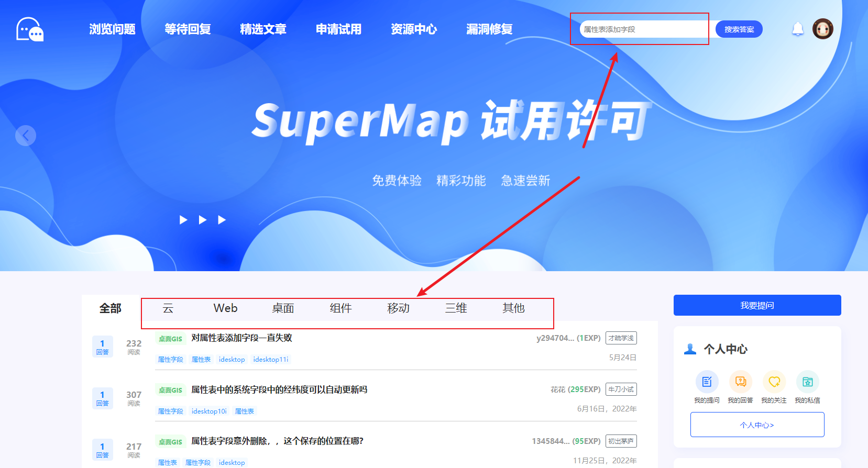This screenshot has height=468, width=868.
Task: Open 等待回复 navigation item
Action: coord(188,29)
